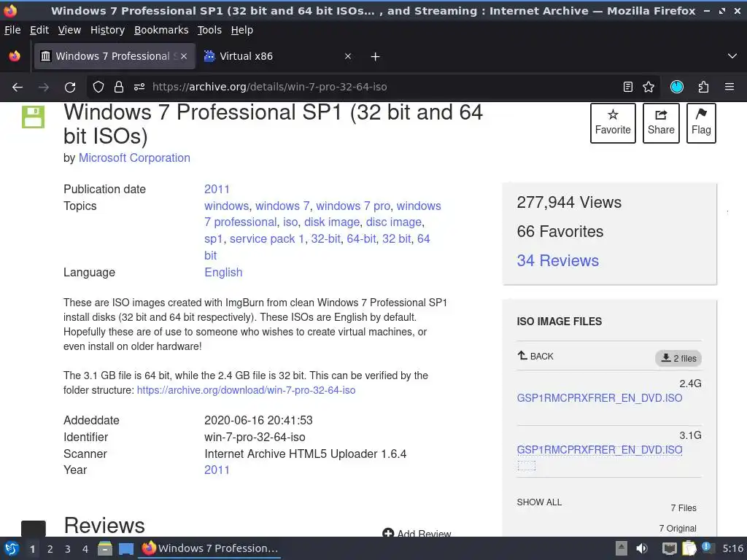Reload the page with the refresh icon
The width and height of the screenshot is (747, 560).
tap(70, 87)
